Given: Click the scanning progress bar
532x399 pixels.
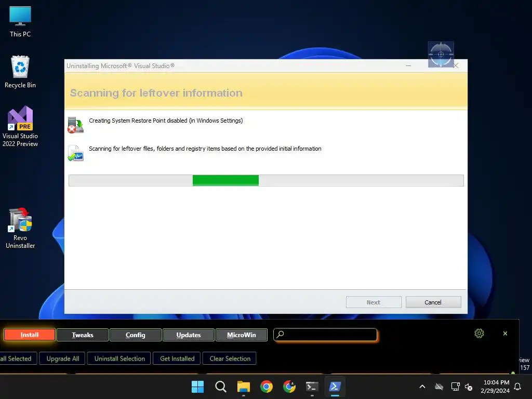Looking at the screenshot, I should pos(266,180).
